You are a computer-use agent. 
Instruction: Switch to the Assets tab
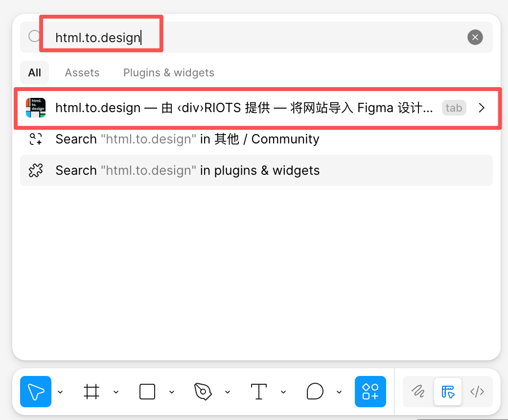click(x=82, y=72)
